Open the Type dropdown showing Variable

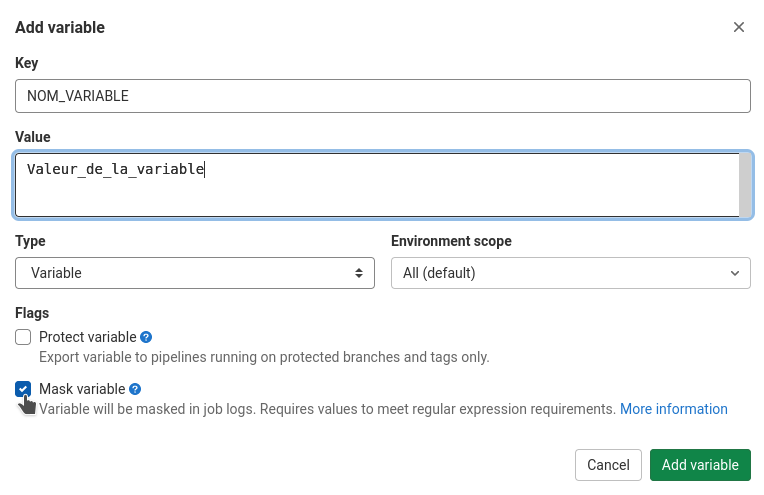(195, 273)
